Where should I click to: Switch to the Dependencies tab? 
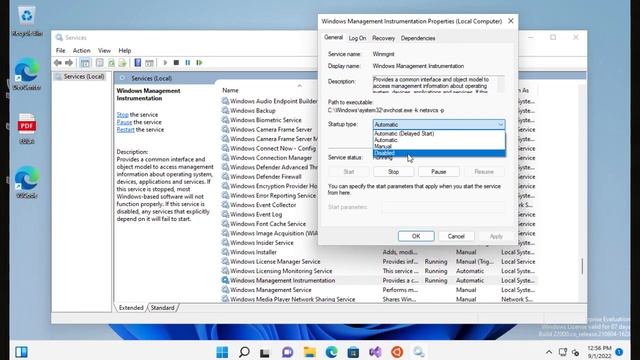[x=418, y=38]
